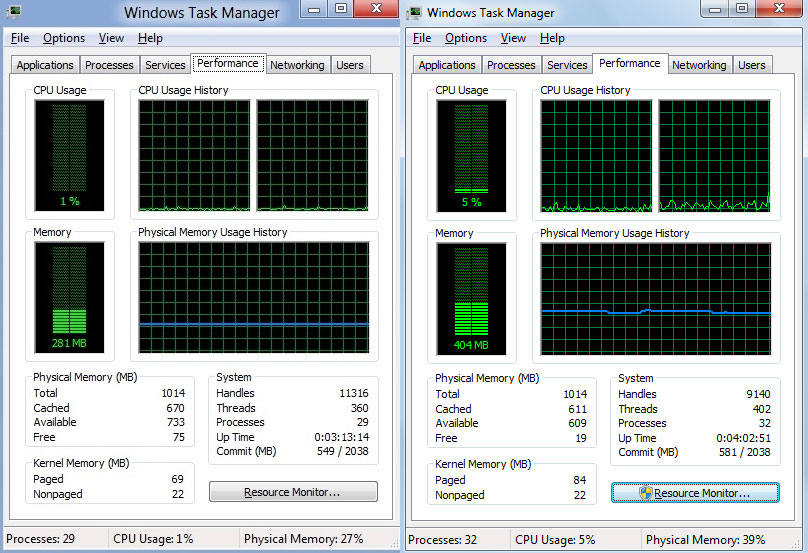Close the left Task Manager window
Screen dimensions: 808x553
[377, 9]
